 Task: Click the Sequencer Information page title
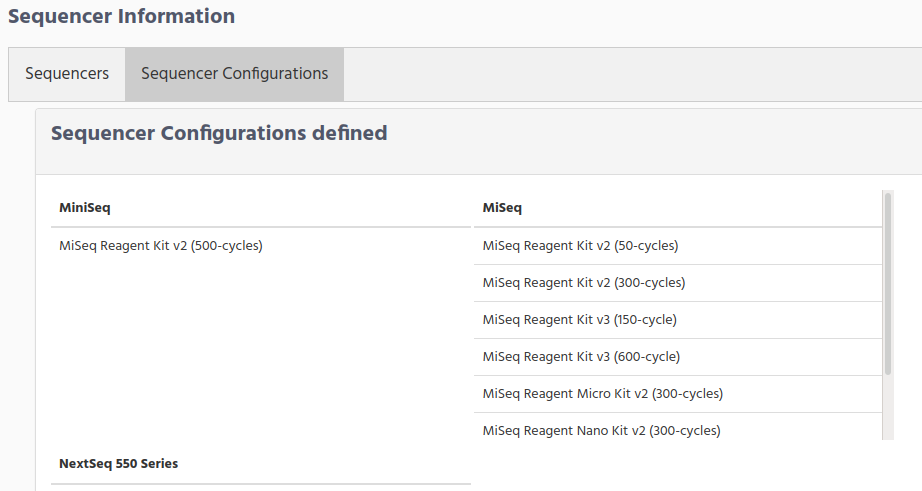[121, 16]
